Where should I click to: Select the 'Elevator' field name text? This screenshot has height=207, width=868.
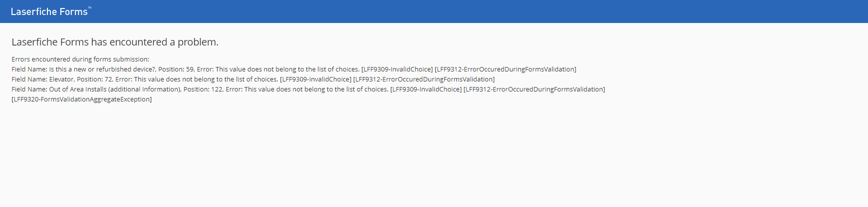tap(61, 79)
